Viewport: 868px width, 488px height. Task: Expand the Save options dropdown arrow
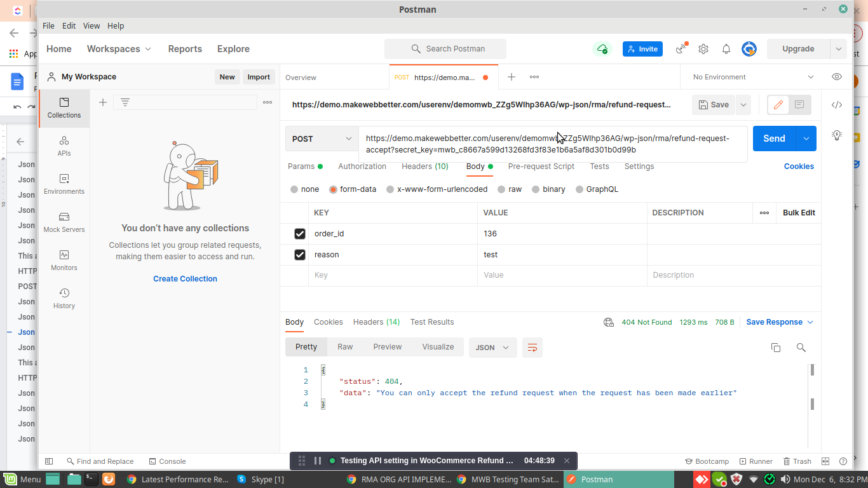(743, 105)
